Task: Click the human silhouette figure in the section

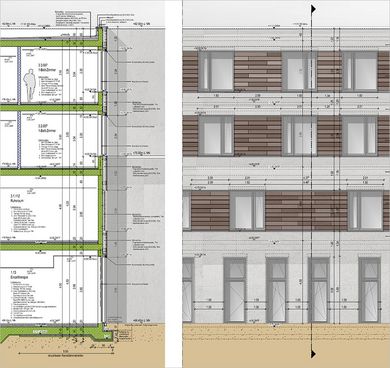Action: 30,85
